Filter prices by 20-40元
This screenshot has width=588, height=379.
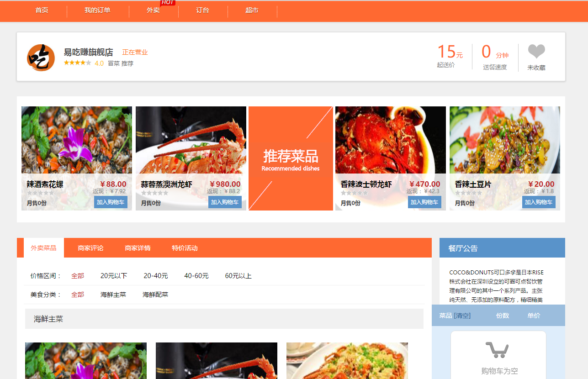(x=156, y=276)
